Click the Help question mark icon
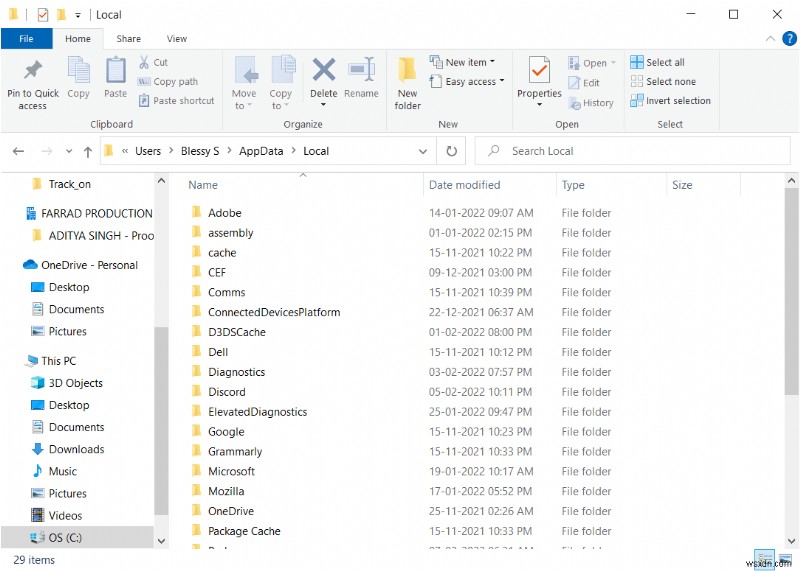800x571 pixels. [x=789, y=39]
